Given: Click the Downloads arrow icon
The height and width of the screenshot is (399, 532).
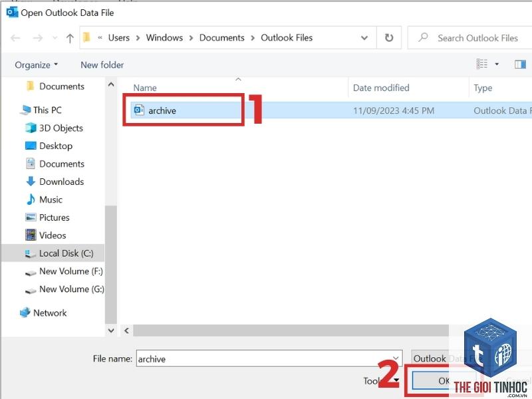Looking at the screenshot, I should coord(31,182).
